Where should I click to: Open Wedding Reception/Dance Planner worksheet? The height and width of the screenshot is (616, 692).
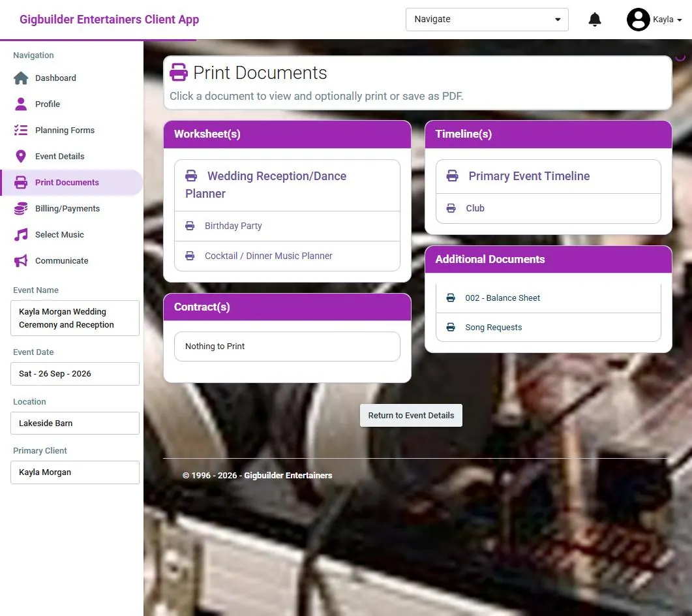click(x=288, y=185)
